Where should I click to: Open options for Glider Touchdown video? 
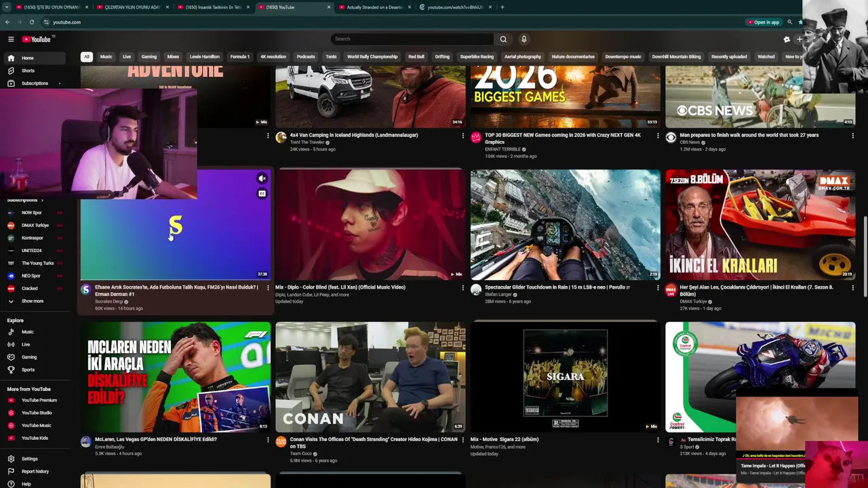(x=658, y=288)
